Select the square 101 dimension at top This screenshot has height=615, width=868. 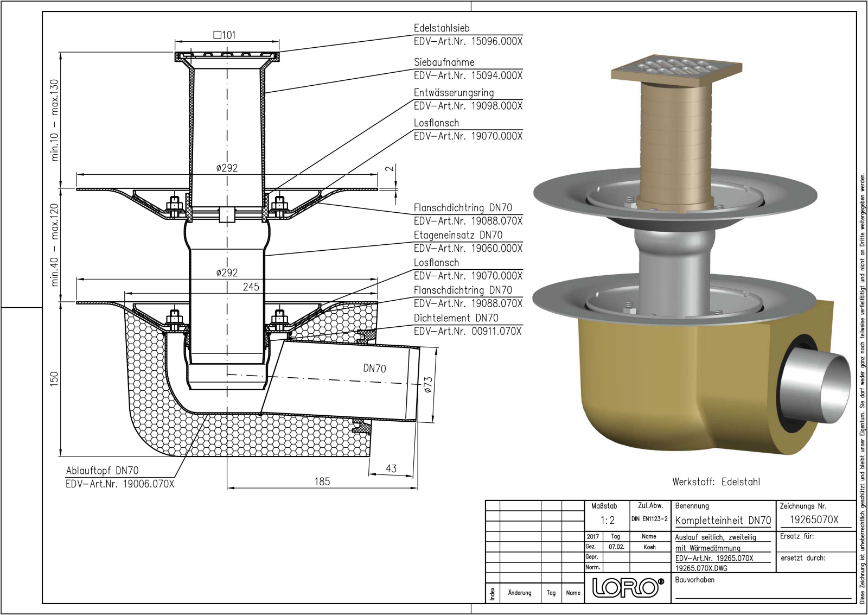[x=225, y=35]
